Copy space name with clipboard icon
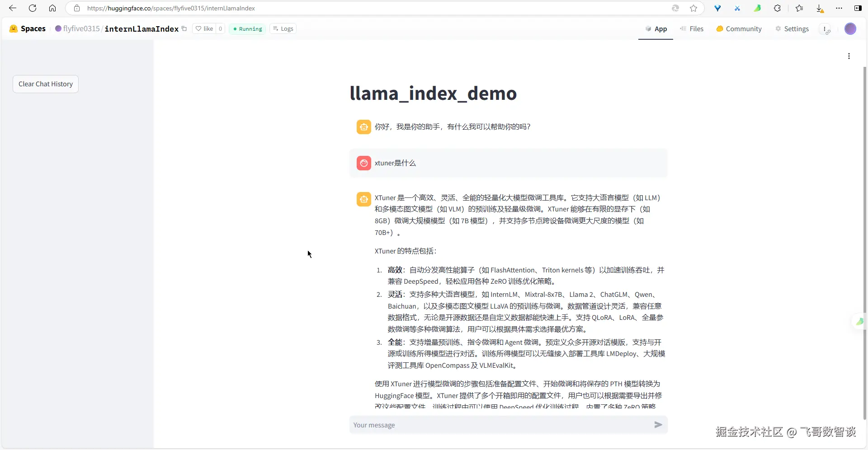868x450 pixels. coord(184,28)
